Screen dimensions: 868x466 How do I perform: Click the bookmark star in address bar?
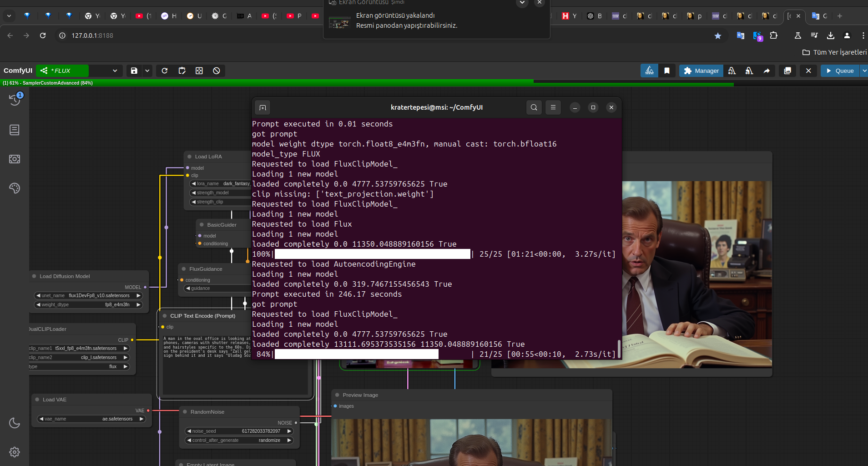point(718,35)
